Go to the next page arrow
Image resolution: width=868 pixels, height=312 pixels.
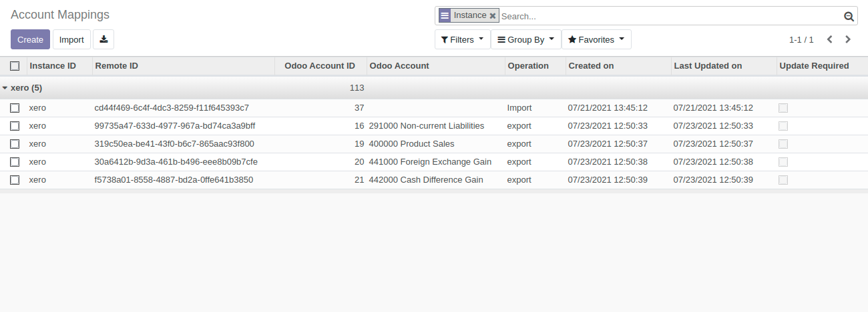848,39
